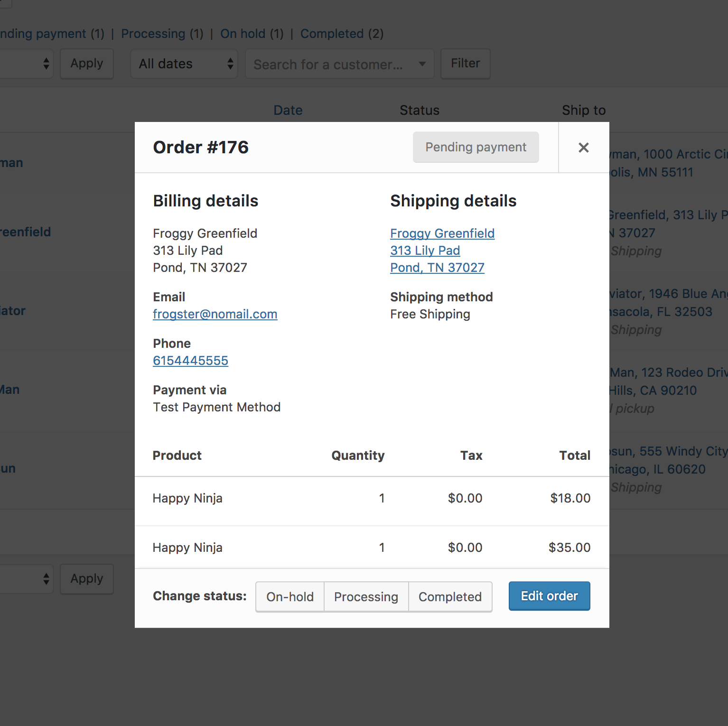Open the bottom bulk actions dropdown
Image resolution: width=728 pixels, height=726 pixels.
(x=26, y=579)
